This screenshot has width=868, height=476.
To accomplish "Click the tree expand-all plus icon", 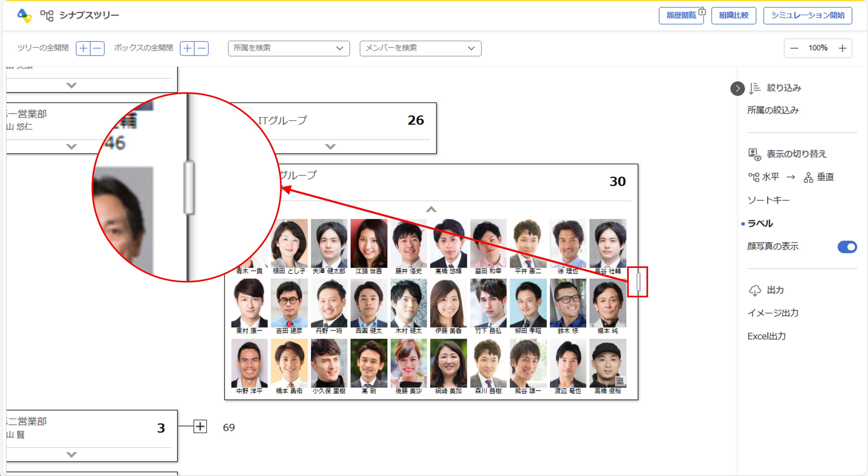I will coord(83,48).
